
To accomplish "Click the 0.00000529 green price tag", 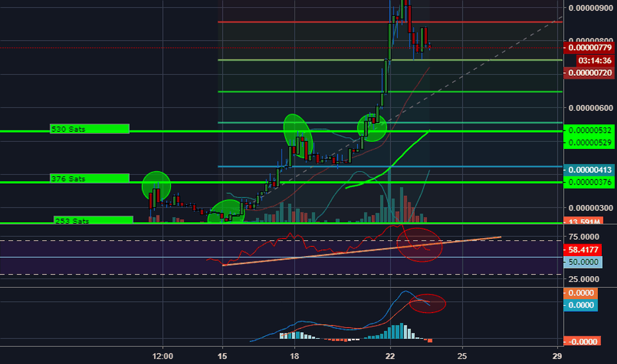I will coord(589,142).
